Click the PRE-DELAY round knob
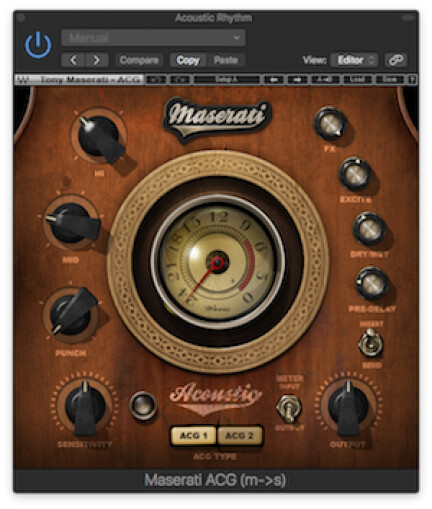Screen dimensions: 432x509 pos(372,283)
